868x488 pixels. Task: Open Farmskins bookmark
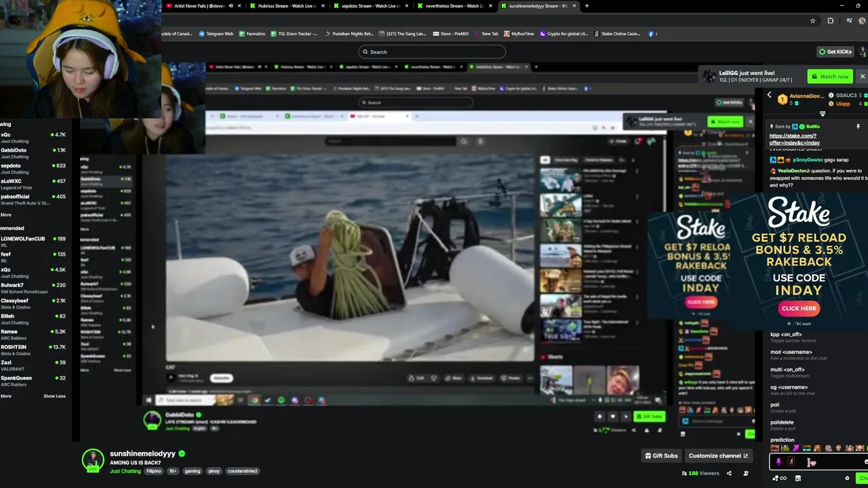tap(252, 34)
